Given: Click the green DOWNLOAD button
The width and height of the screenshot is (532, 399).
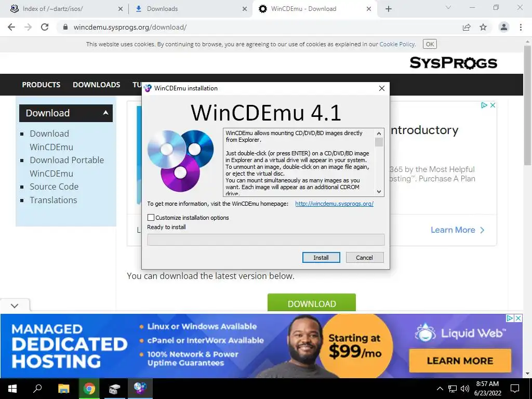Looking at the screenshot, I should [312, 303].
